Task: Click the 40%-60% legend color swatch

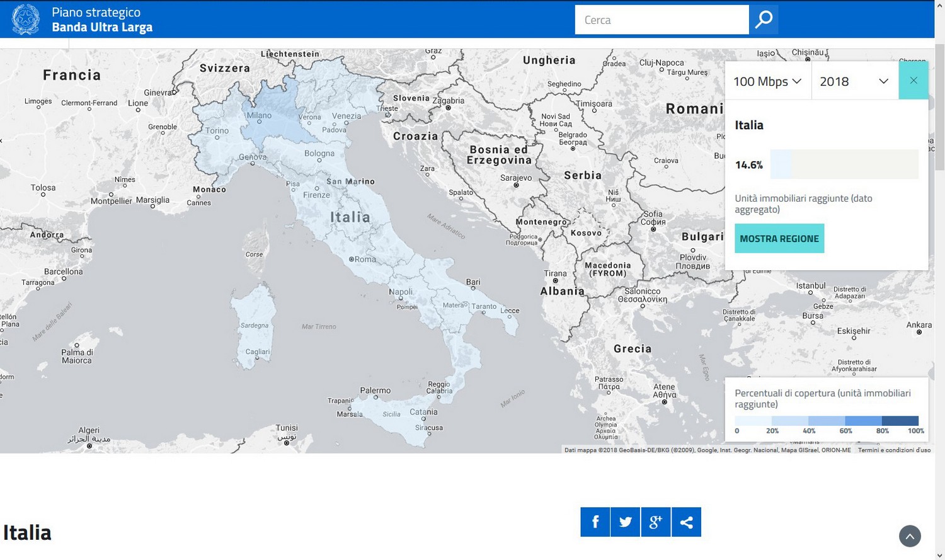Action: coord(827,421)
